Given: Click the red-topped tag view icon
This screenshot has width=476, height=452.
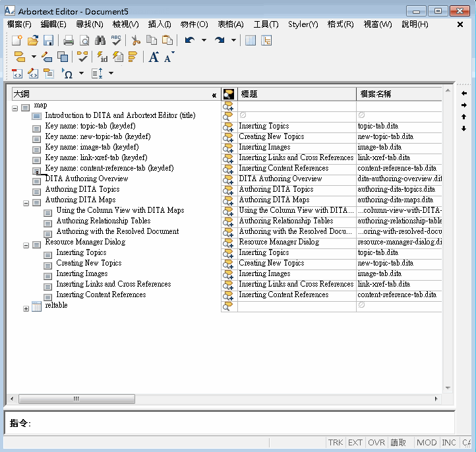Looking at the screenshot, I should (x=17, y=73).
